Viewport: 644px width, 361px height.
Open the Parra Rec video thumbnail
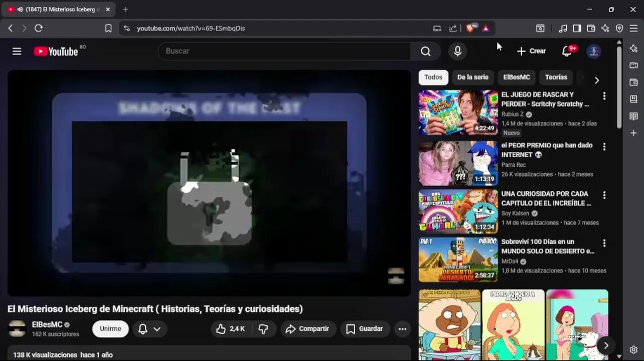[x=458, y=163]
